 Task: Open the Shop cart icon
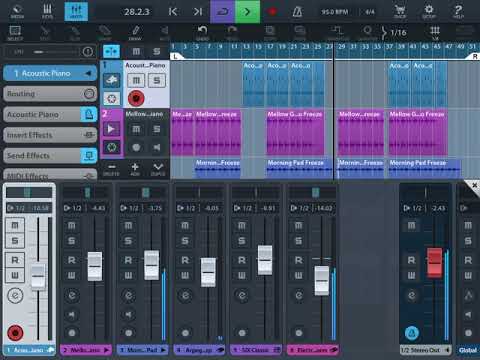[x=400, y=11]
